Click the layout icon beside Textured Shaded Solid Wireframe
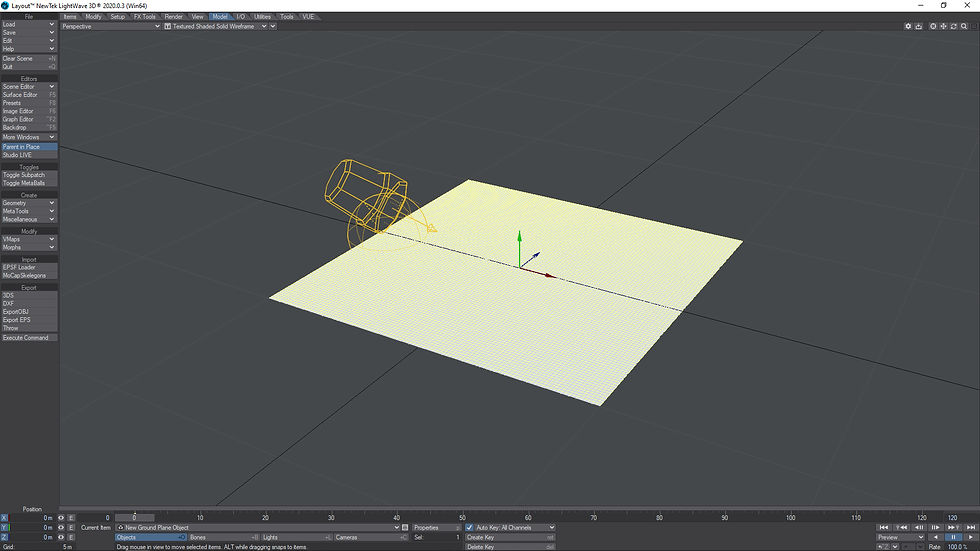Image resolution: width=980 pixels, height=551 pixels. point(168,26)
